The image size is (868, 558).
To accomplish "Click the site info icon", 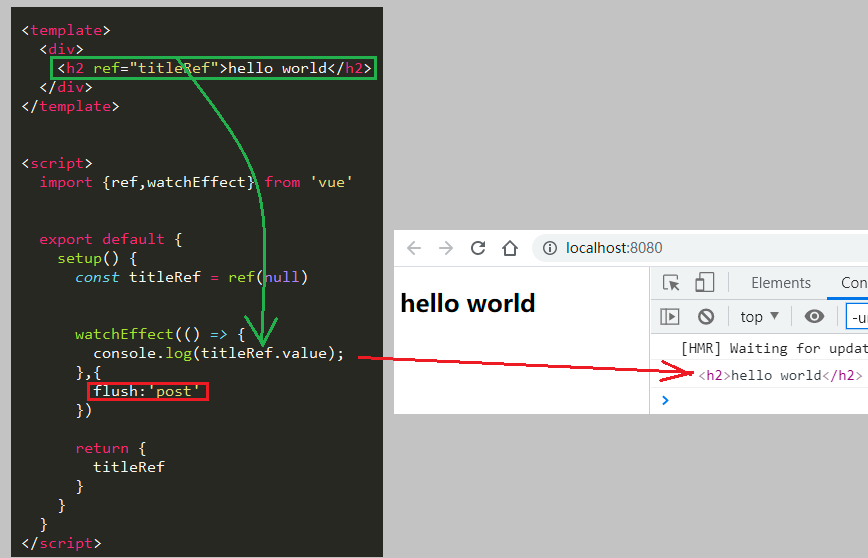I will point(550,248).
